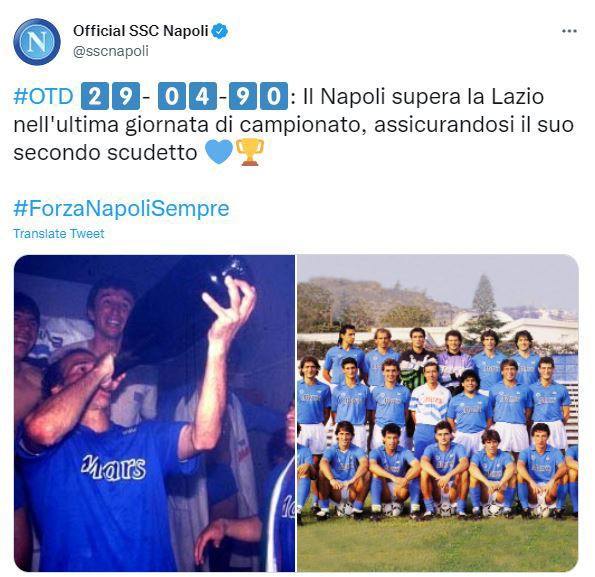Screen dimensions: 595x577
Task: Open the team lineup photo on the right
Action: click(x=438, y=413)
